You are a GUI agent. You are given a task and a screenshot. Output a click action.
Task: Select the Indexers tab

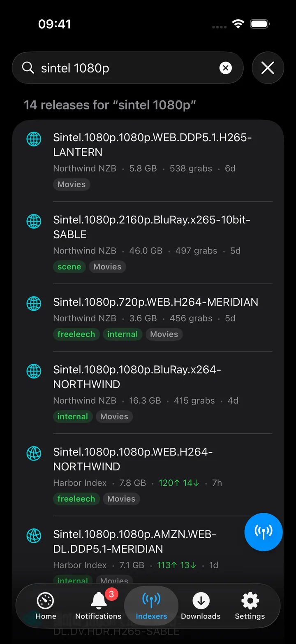pos(151,606)
